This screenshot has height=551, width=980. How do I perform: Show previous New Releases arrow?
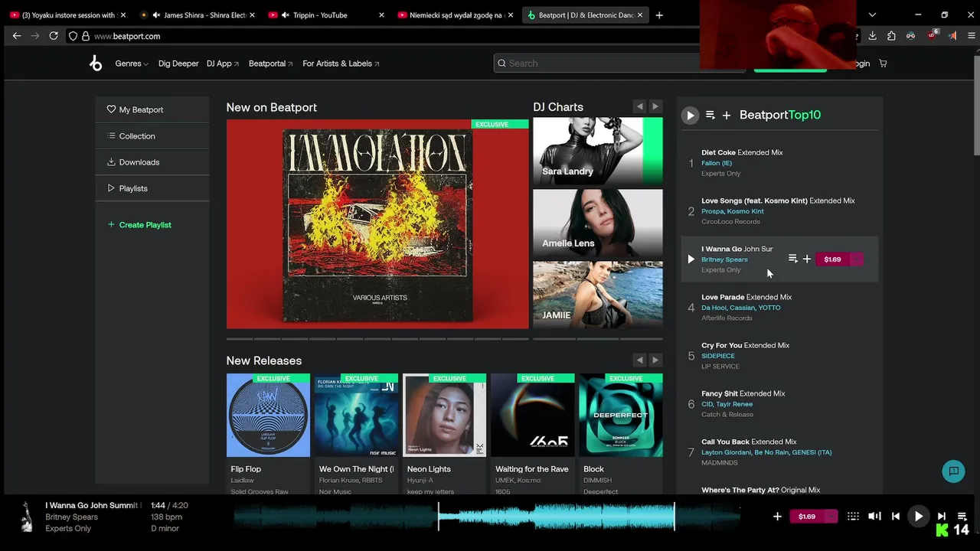point(640,360)
